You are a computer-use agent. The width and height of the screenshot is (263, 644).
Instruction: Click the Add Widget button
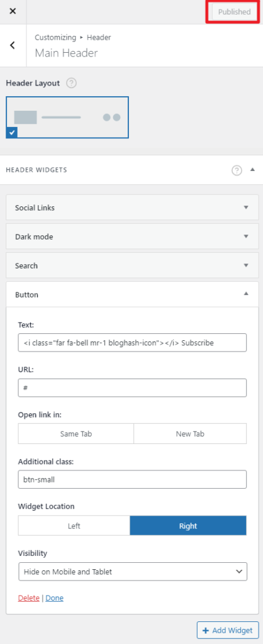pyautogui.click(x=228, y=630)
